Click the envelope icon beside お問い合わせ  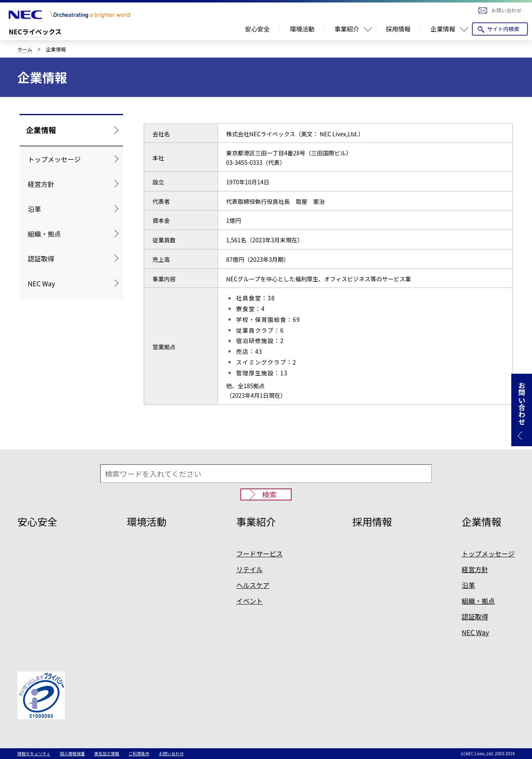(x=483, y=10)
